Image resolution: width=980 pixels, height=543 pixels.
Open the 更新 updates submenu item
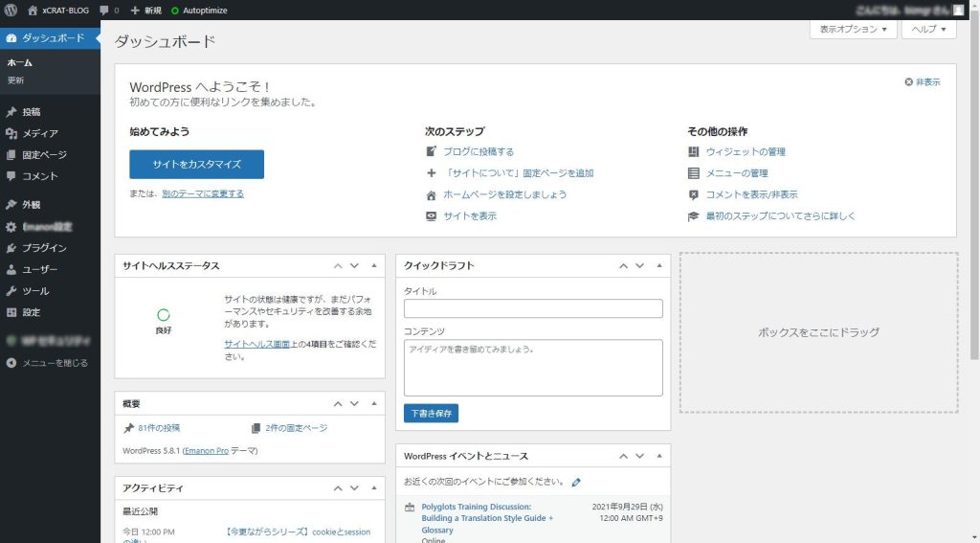[15, 80]
